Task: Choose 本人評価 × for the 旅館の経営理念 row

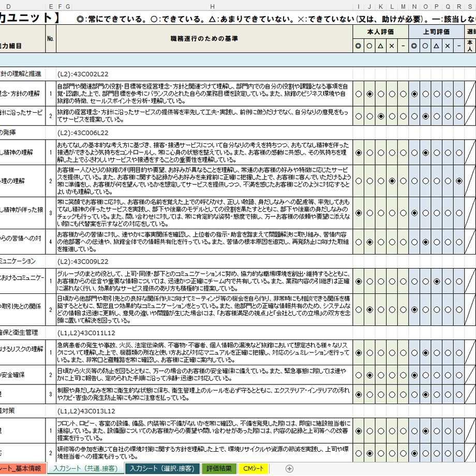Action: tap(392, 116)
